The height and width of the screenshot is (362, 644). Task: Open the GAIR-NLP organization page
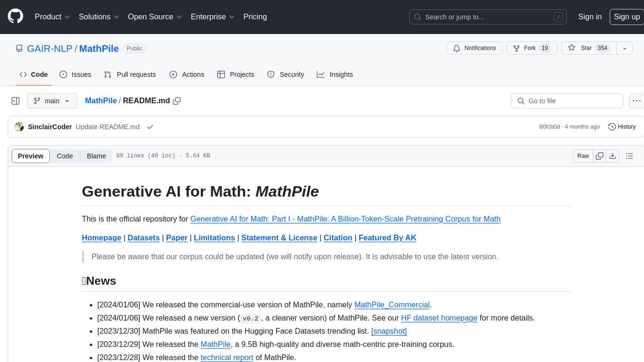click(50, 48)
